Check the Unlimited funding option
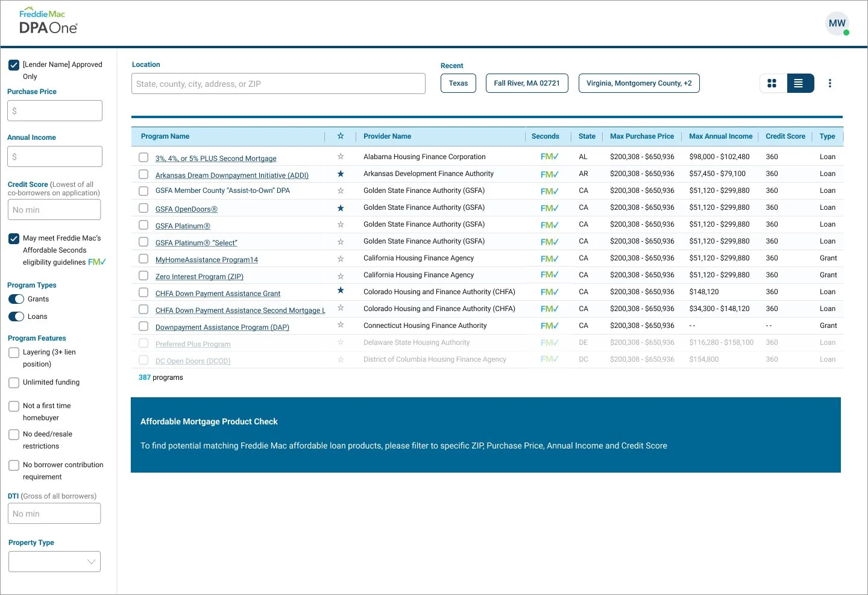868x595 pixels. point(14,383)
